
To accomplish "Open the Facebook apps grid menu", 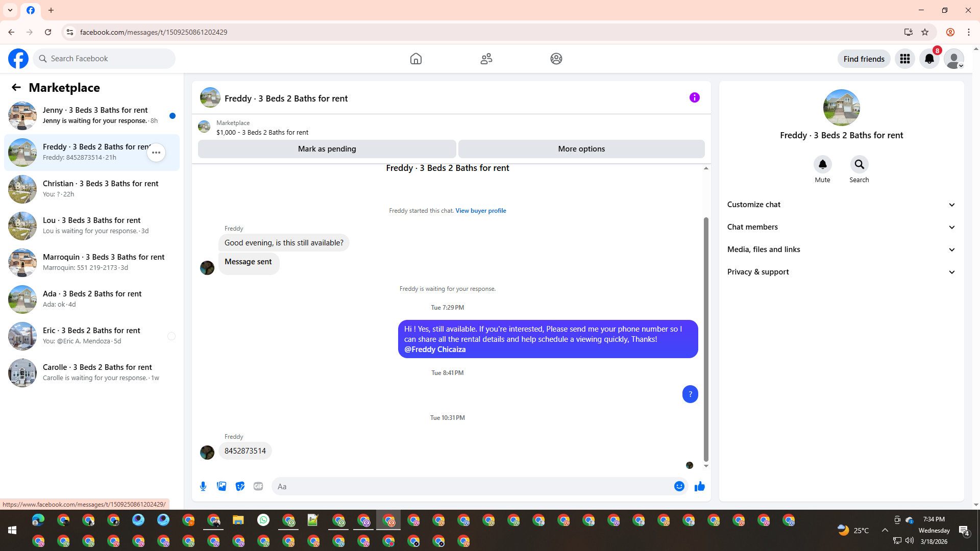I will tap(904, 59).
